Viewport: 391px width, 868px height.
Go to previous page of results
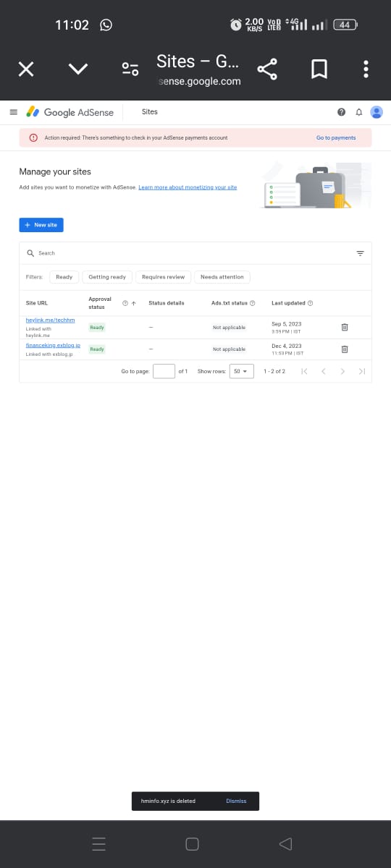click(x=324, y=371)
